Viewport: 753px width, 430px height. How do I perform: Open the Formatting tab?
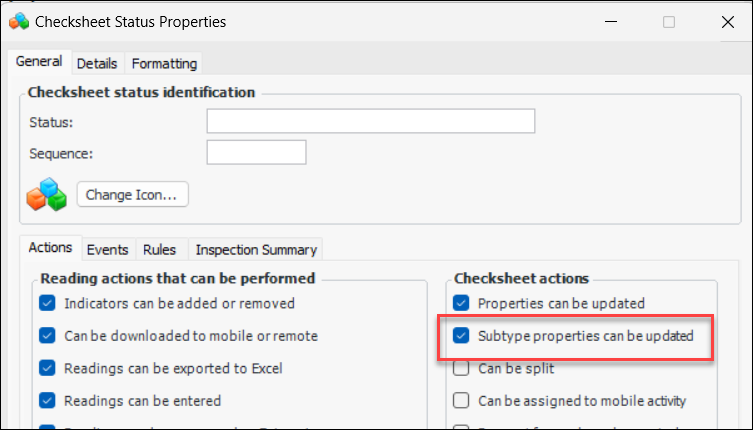point(164,63)
